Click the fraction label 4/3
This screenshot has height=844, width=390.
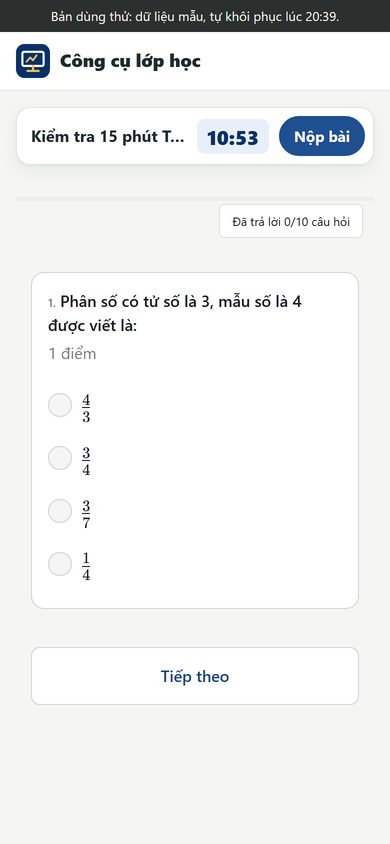click(x=86, y=409)
